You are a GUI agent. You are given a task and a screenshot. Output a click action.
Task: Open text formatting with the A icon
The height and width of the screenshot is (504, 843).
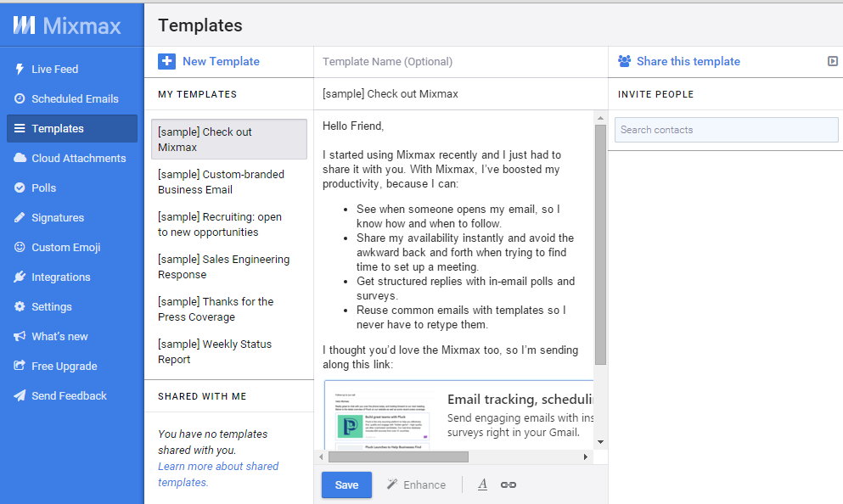pos(483,484)
